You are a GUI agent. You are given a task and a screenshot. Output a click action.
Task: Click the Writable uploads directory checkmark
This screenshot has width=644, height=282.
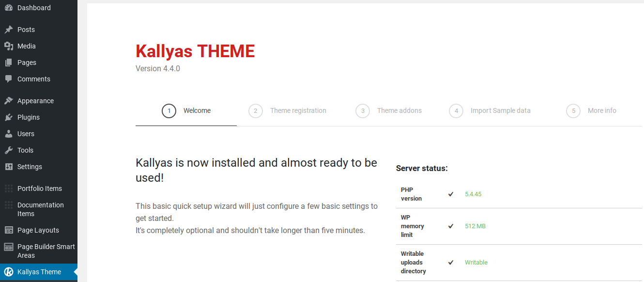[451, 263]
